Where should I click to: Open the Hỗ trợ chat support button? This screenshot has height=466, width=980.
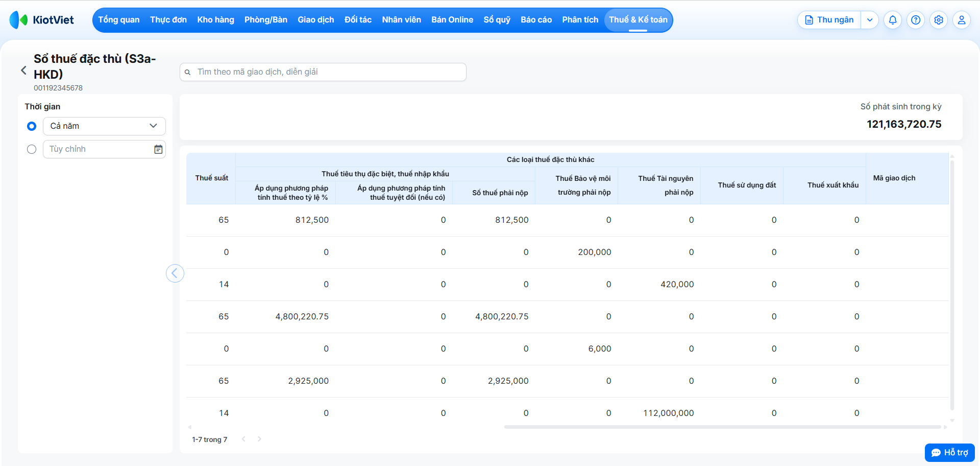(949, 452)
